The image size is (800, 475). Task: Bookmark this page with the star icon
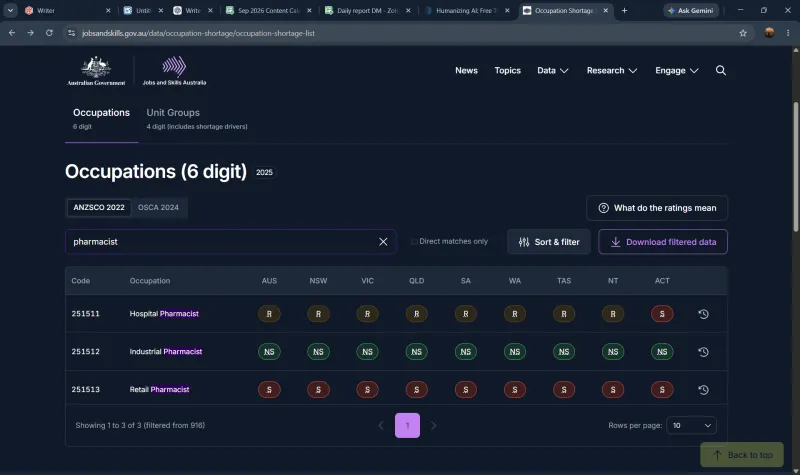coord(743,33)
